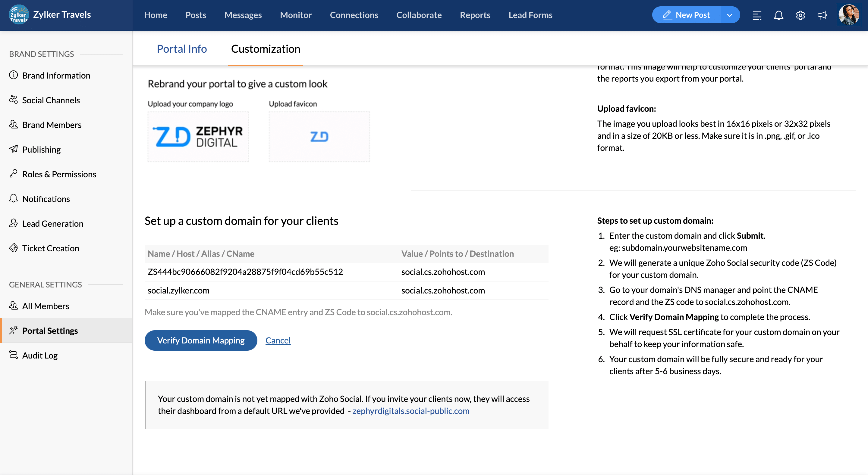Open Audit Log in the sidebar
The image size is (868, 475).
[40, 355]
